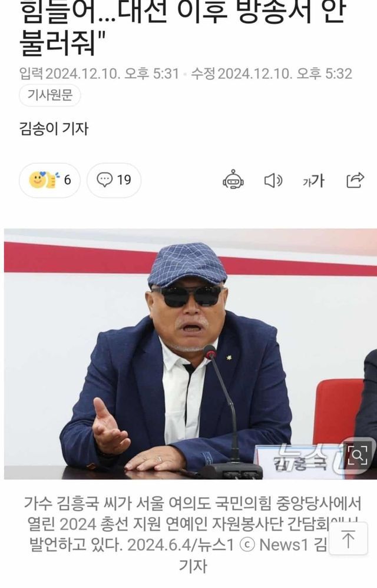Select reporter name 김송이 기자
Viewport: 377px width, 588px height.
[x=54, y=129]
